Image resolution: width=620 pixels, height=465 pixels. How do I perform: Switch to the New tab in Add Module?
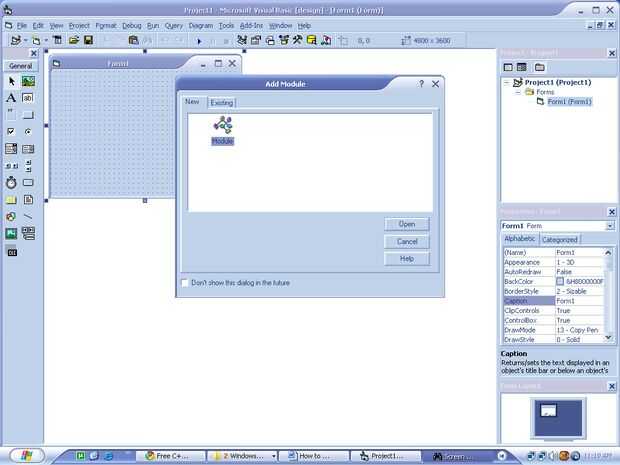click(192, 102)
